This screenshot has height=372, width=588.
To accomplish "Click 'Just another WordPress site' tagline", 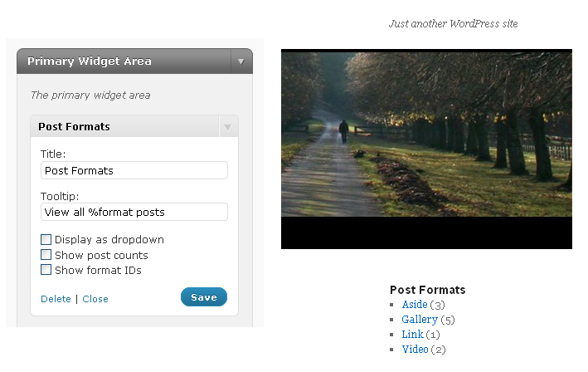I will pos(453,23).
